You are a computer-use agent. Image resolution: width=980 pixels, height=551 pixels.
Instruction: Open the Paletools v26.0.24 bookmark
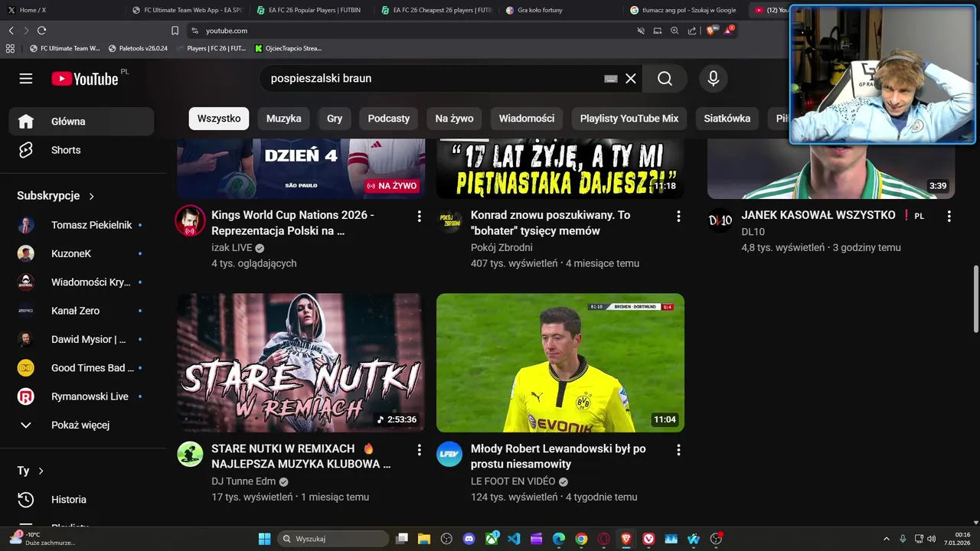(138, 48)
